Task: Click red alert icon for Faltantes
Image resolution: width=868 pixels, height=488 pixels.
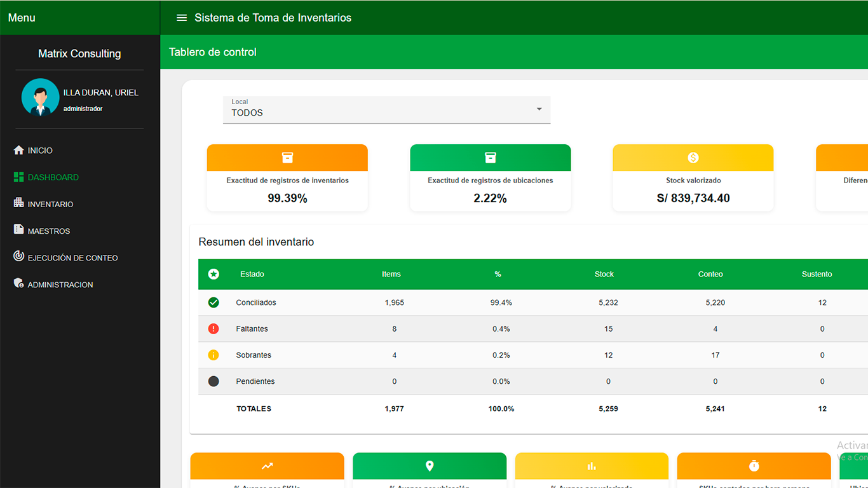Action: point(214,329)
